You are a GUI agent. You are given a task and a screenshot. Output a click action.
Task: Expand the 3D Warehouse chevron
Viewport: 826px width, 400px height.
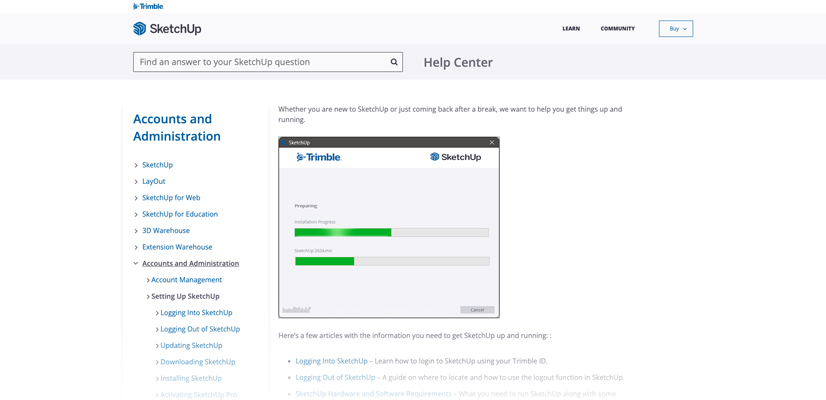pyautogui.click(x=136, y=231)
